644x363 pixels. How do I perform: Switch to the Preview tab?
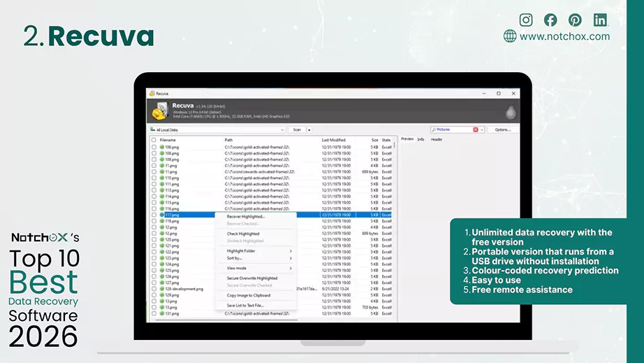tap(407, 139)
